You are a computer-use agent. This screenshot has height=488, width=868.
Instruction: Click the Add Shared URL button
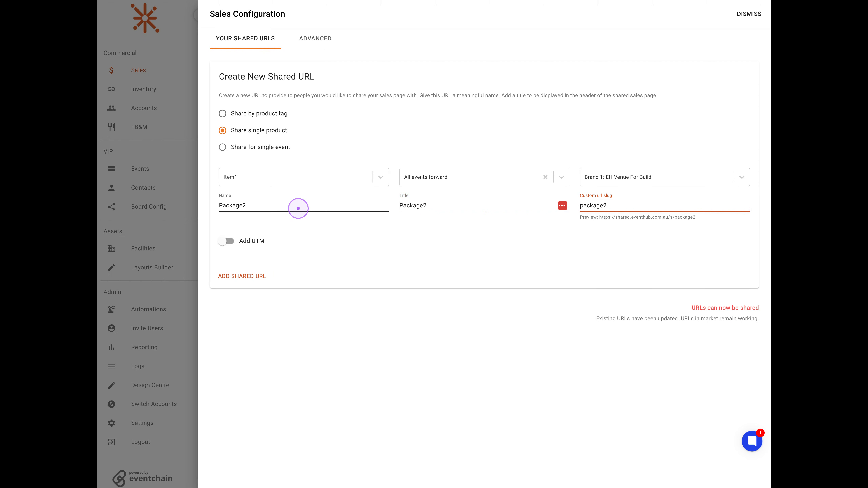tap(242, 276)
